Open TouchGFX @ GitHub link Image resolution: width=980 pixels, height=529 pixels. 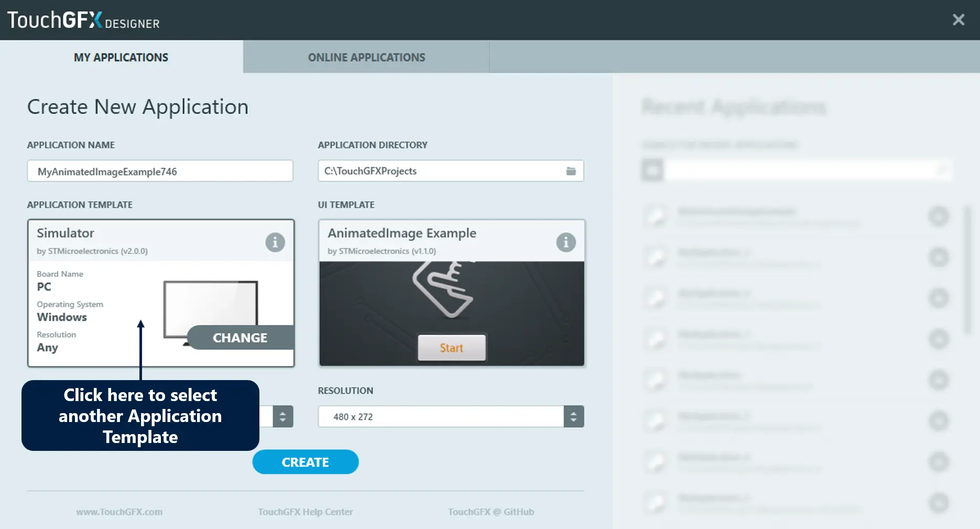coord(491,512)
